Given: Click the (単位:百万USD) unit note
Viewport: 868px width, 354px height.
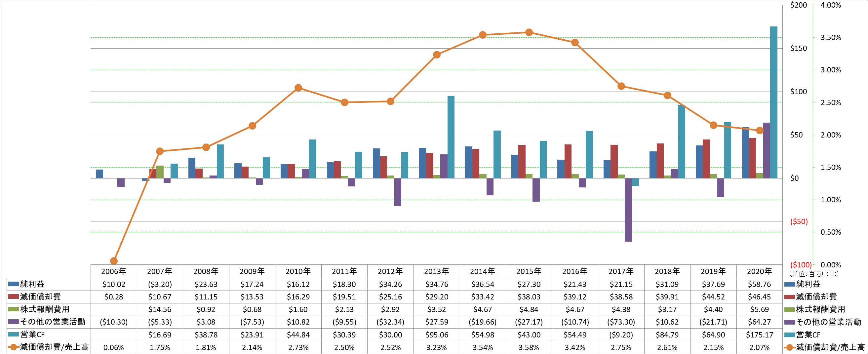Looking at the screenshot, I should click(814, 274).
